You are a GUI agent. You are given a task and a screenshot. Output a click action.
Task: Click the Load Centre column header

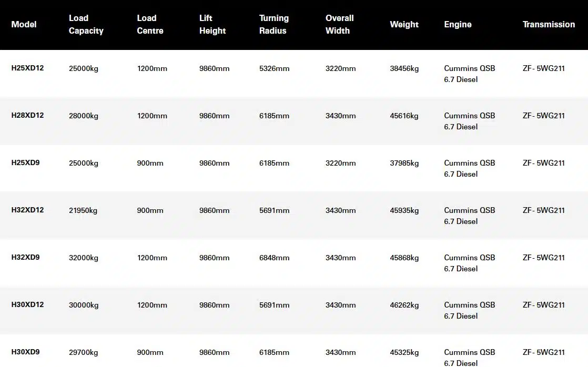click(150, 24)
